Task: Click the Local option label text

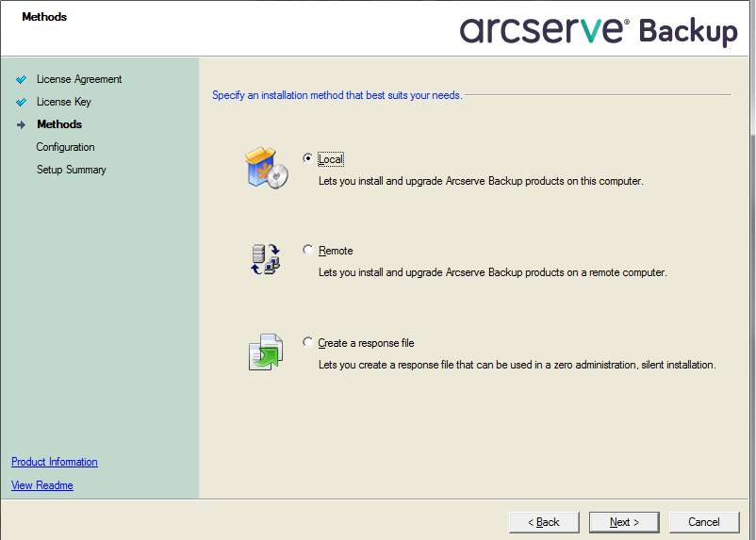Action: pyautogui.click(x=331, y=159)
